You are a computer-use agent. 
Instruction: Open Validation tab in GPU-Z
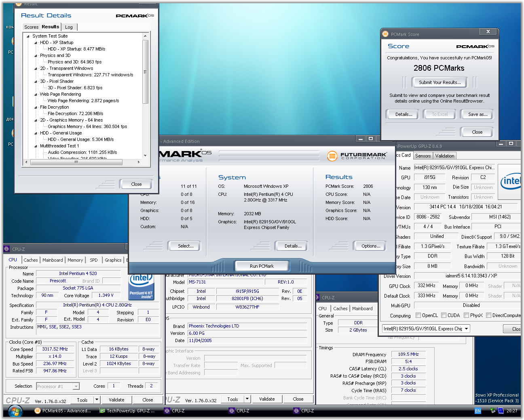(445, 156)
